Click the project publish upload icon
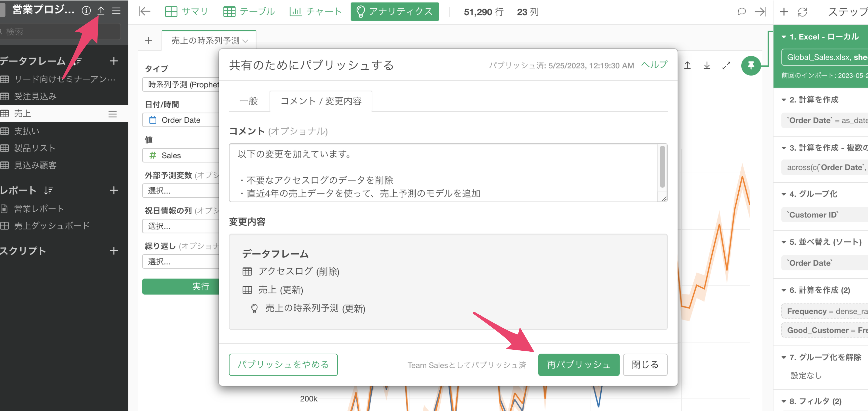The width and height of the screenshot is (868, 411). (101, 11)
